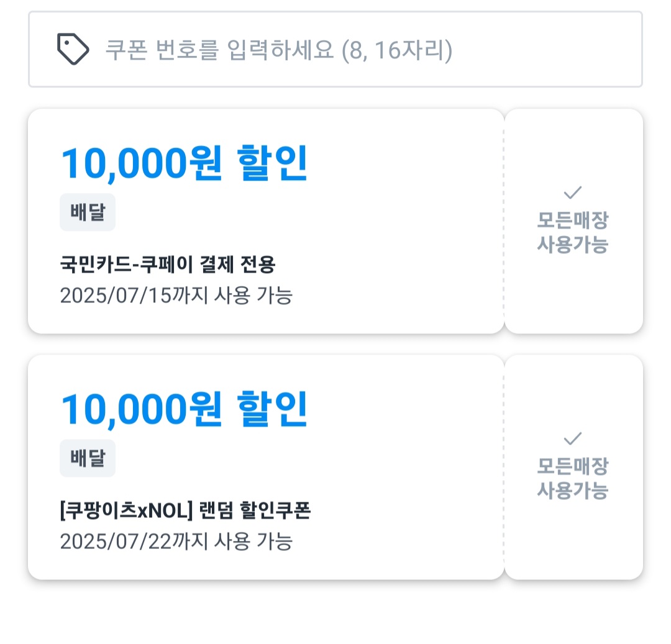
Task: Focus the coupon number input field
Action: click(x=335, y=49)
